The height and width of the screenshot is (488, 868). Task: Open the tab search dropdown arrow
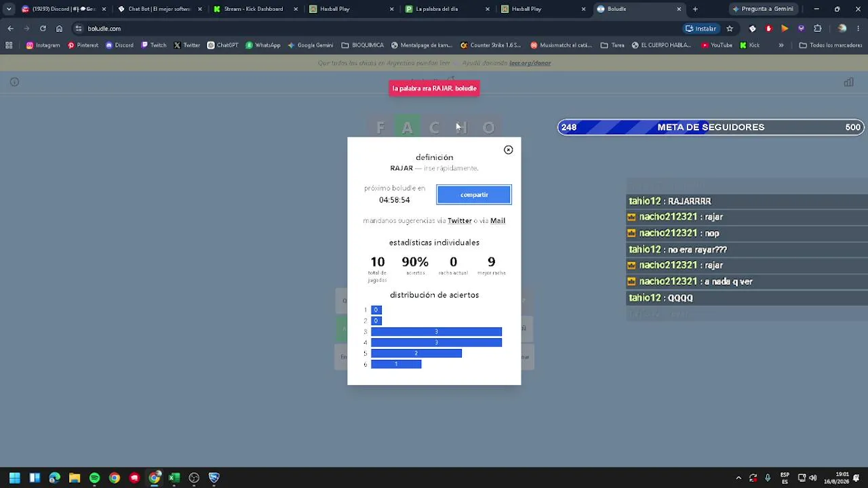pos(9,9)
